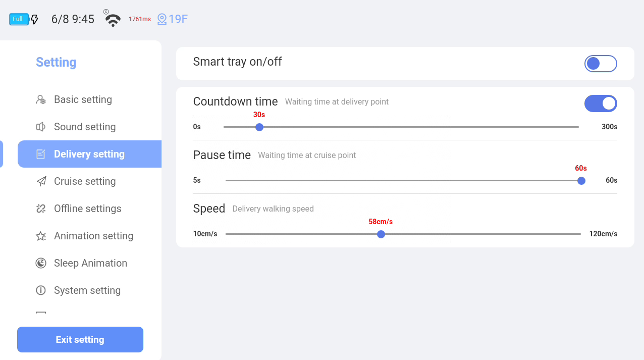This screenshot has height=360, width=644.
Task: Toggle the Smart tray on/off switch
Action: [x=601, y=64]
